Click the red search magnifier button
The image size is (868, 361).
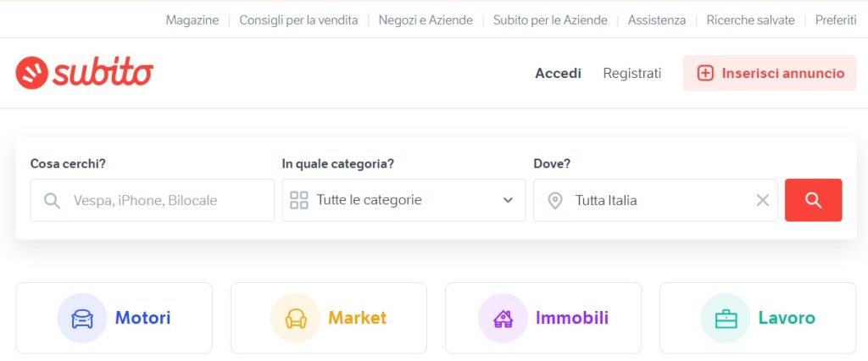click(x=813, y=200)
